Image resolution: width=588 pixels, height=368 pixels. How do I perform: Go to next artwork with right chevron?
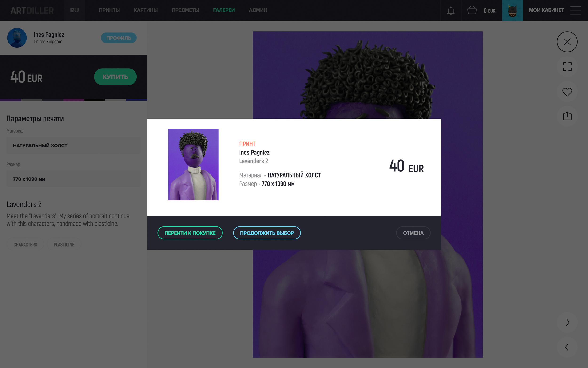pos(567,322)
